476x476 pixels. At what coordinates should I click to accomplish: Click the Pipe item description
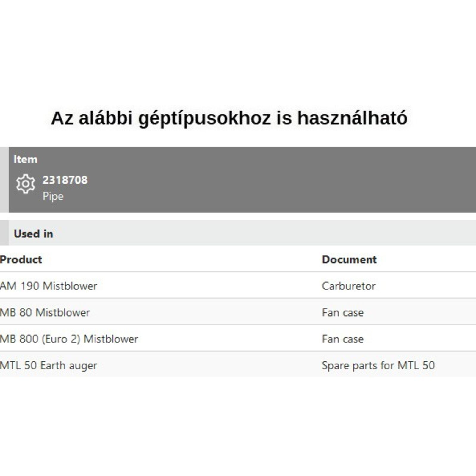tap(53, 196)
